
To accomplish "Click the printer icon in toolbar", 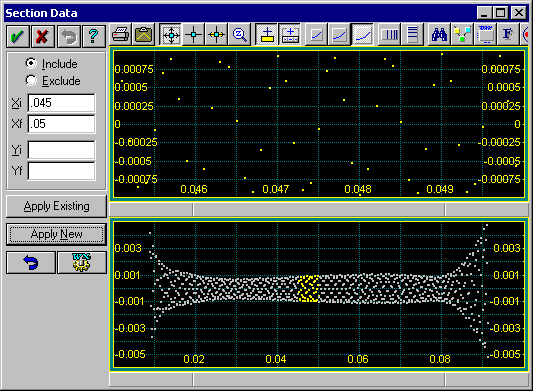I will (x=120, y=34).
